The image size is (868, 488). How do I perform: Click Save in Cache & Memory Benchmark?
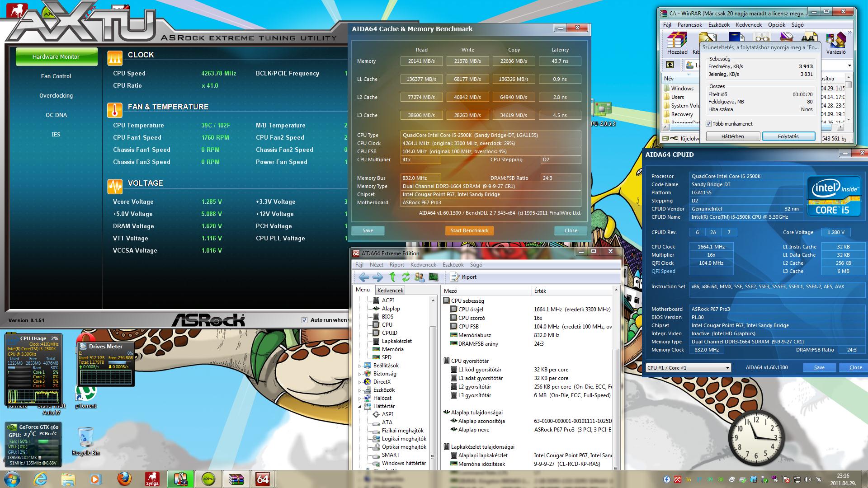pyautogui.click(x=368, y=230)
